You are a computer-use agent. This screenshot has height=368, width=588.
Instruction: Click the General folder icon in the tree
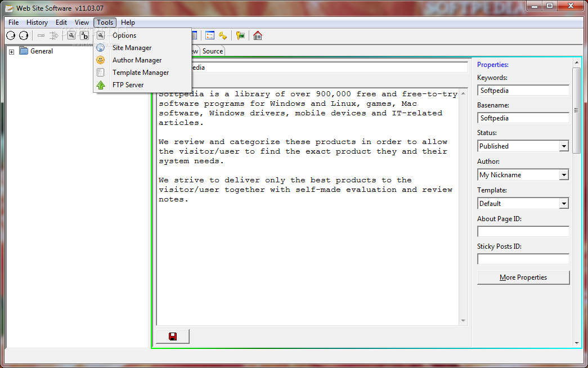point(24,51)
